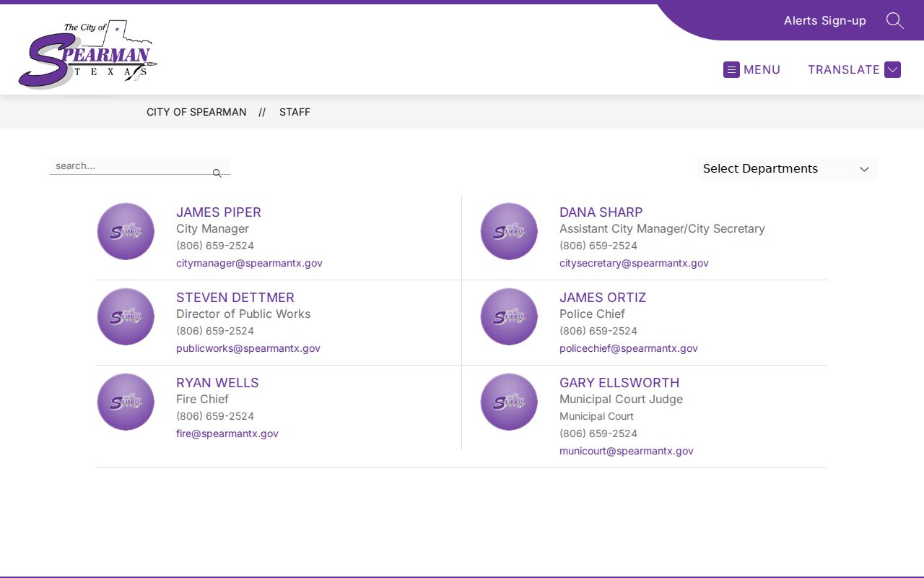Click Steven Dettmer's avatar image
The image size is (924, 578).
[x=126, y=316]
